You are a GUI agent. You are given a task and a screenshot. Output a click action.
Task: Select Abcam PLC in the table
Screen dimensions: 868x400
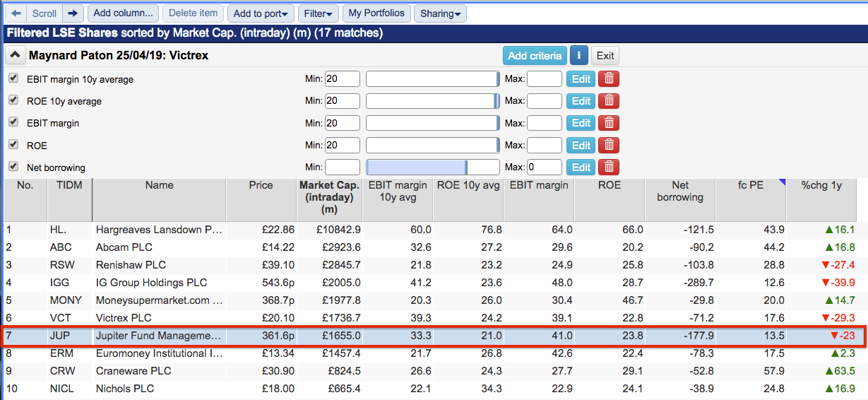tap(124, 247)
